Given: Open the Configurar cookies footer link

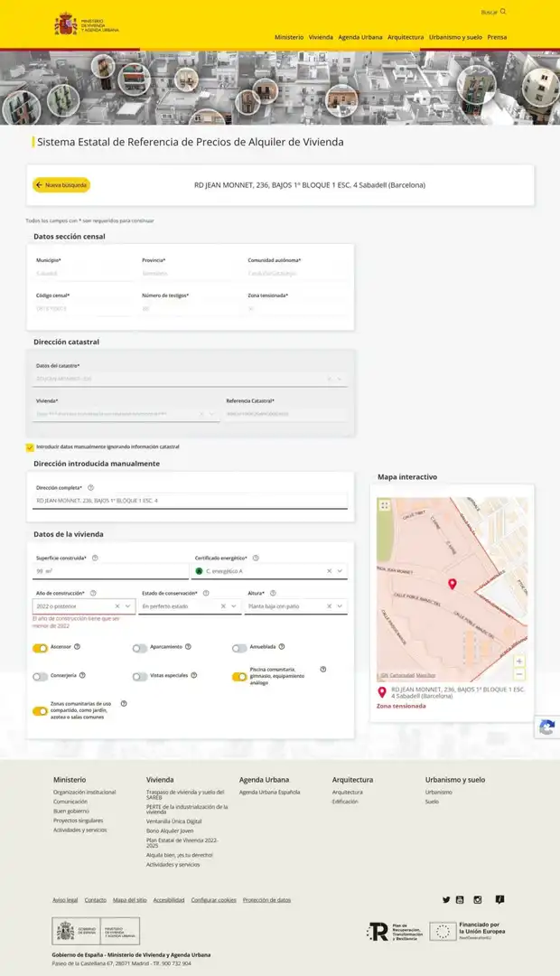Looking at the screenshot, I should point(213,900).
